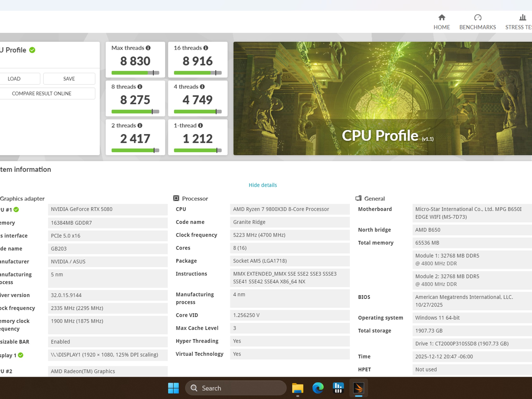Click the 4 threads info icon

tap(202, 87)
